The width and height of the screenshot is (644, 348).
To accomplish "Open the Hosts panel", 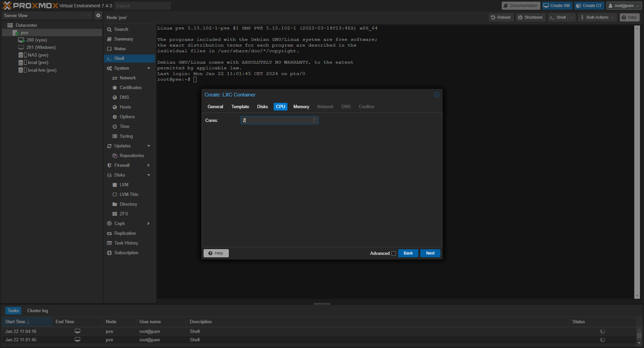I will coord(129,107).
